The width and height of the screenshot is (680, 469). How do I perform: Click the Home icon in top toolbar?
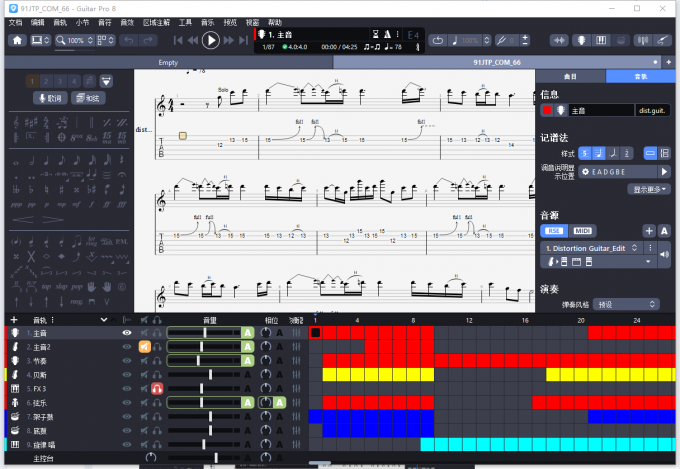click(17, 40)
